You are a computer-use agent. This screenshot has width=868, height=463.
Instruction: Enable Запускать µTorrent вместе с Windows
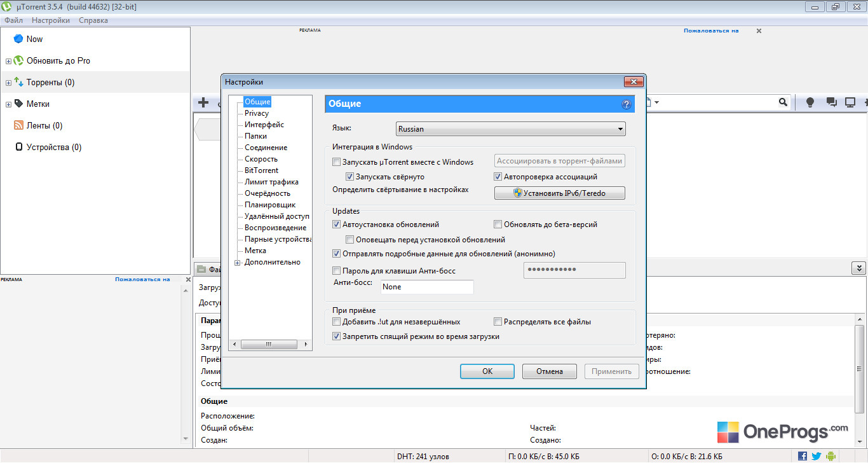pos(337,162)
